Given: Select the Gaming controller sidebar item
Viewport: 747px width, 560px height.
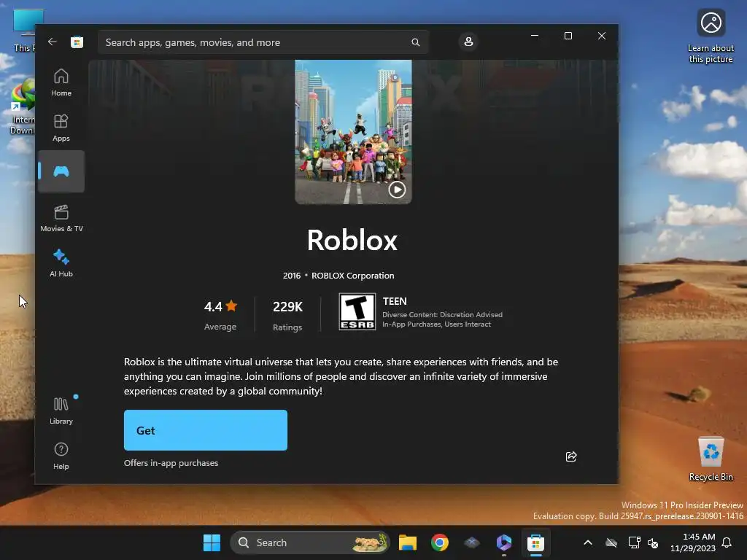Looking at the screenshot, I should (61, 171).
